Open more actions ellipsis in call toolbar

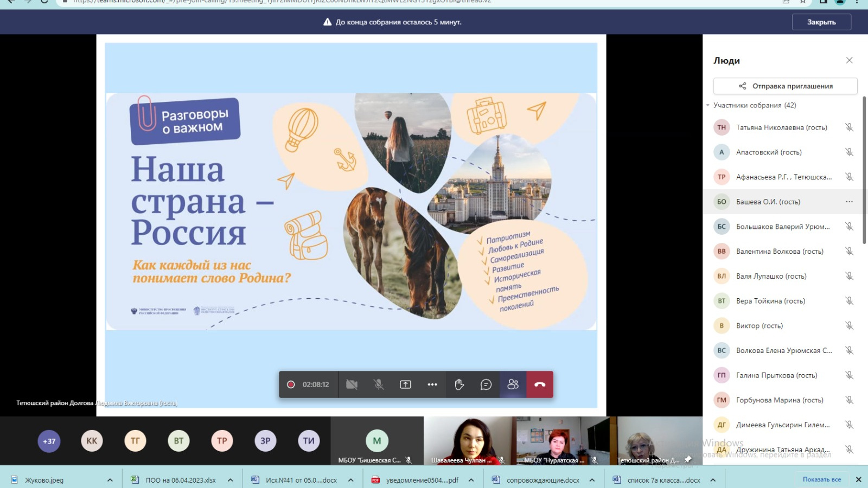432,384
